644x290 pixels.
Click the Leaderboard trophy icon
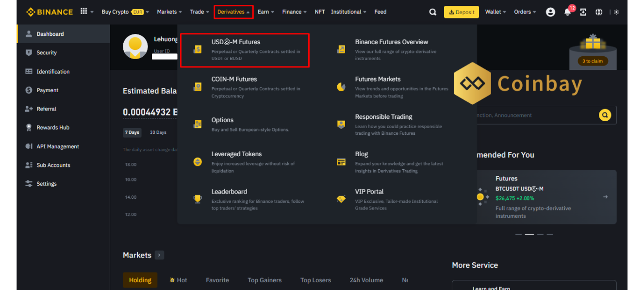coord(197,199)
